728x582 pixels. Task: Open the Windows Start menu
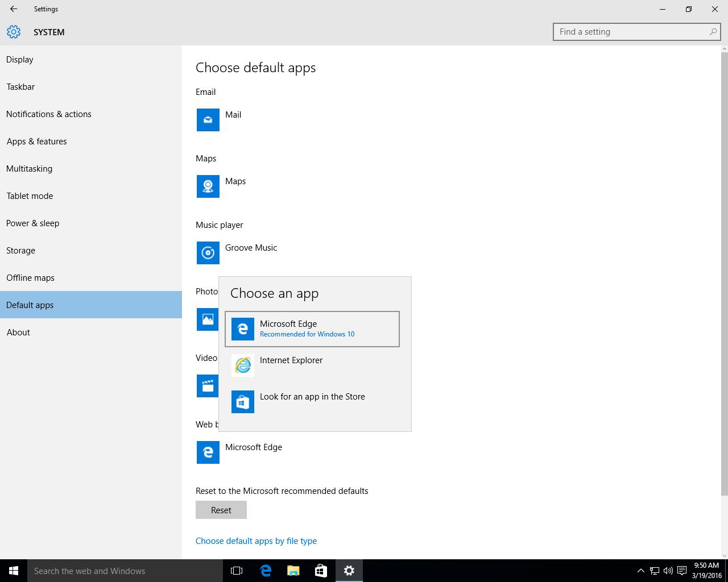coord(14,571)
